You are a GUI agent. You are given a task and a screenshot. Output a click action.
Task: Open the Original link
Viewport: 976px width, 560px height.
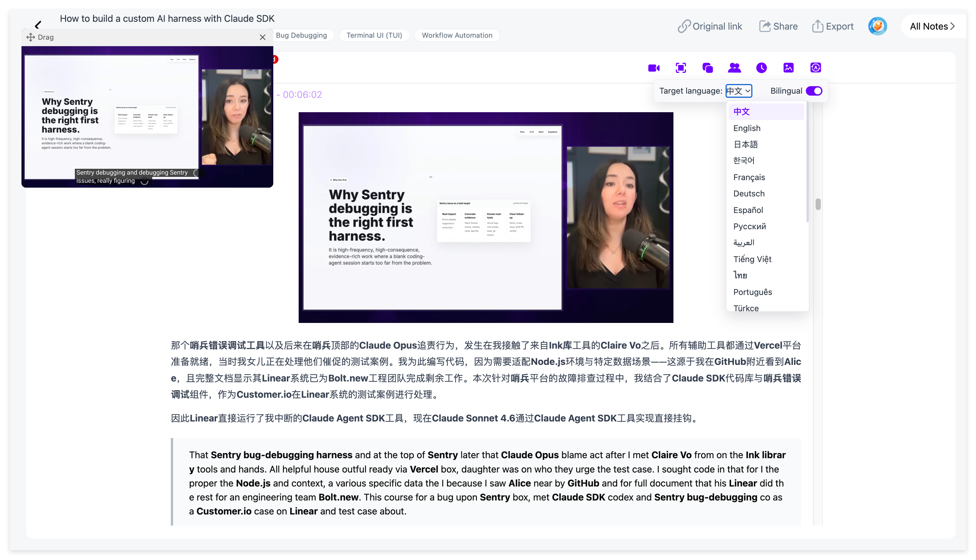710,26
